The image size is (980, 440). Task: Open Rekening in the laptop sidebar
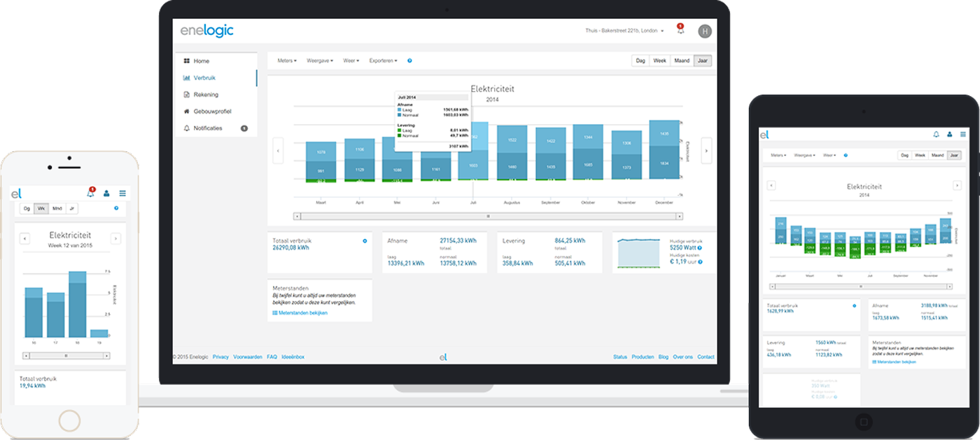pyautogui.click(x=206, y=95)
